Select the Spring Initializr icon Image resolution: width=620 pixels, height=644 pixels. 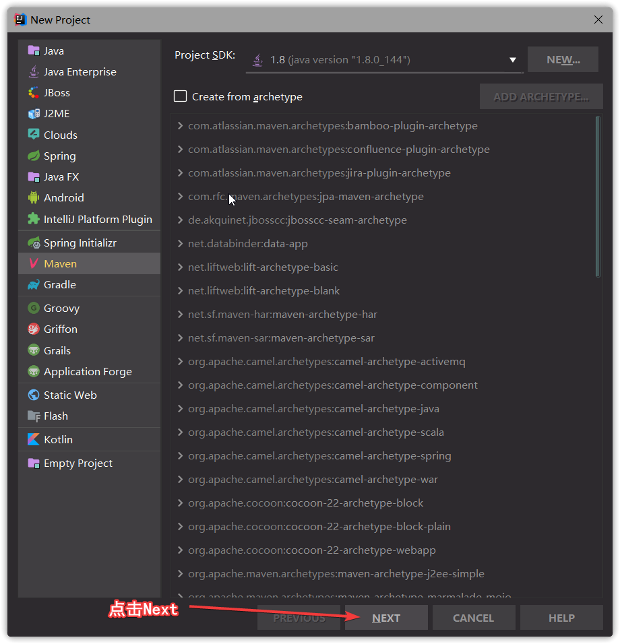point(34,242)
